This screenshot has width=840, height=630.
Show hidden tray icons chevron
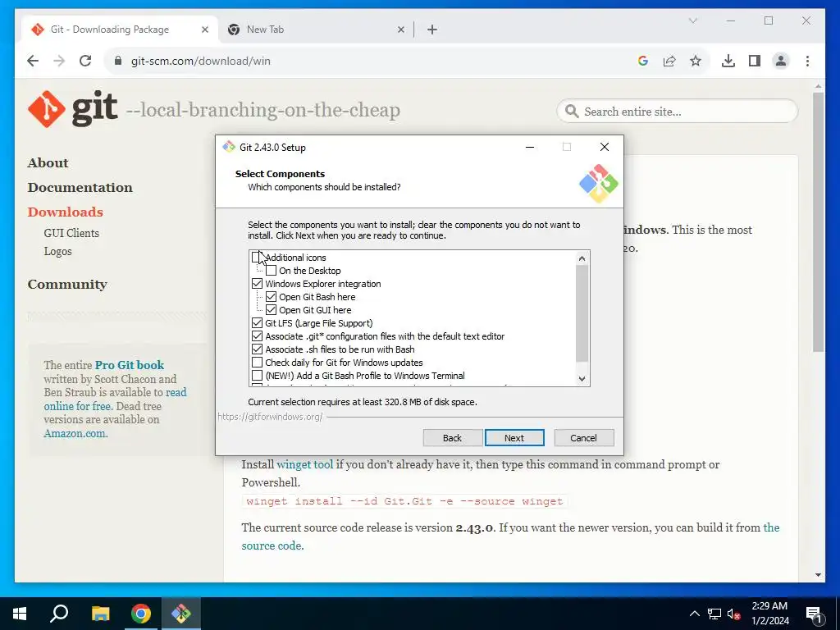(x=694, y=614)
